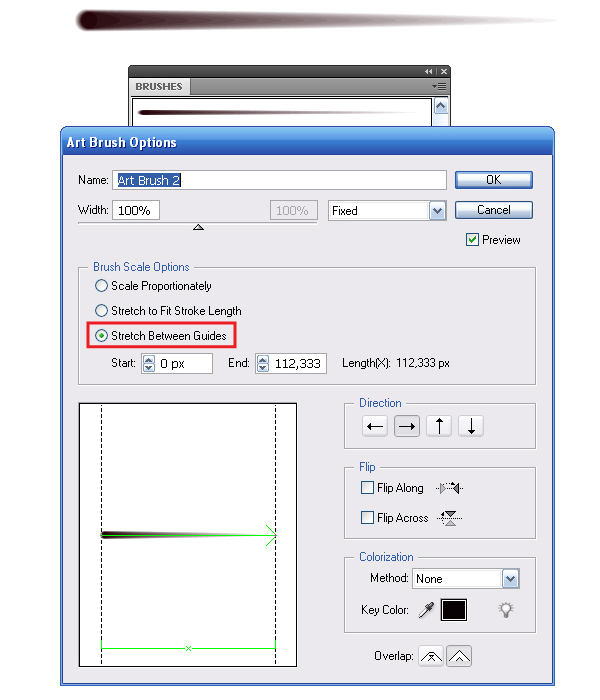Collapse Brushes panel with double-arrow icon
This screenshot has width=600, height=700.
(428, 71)
